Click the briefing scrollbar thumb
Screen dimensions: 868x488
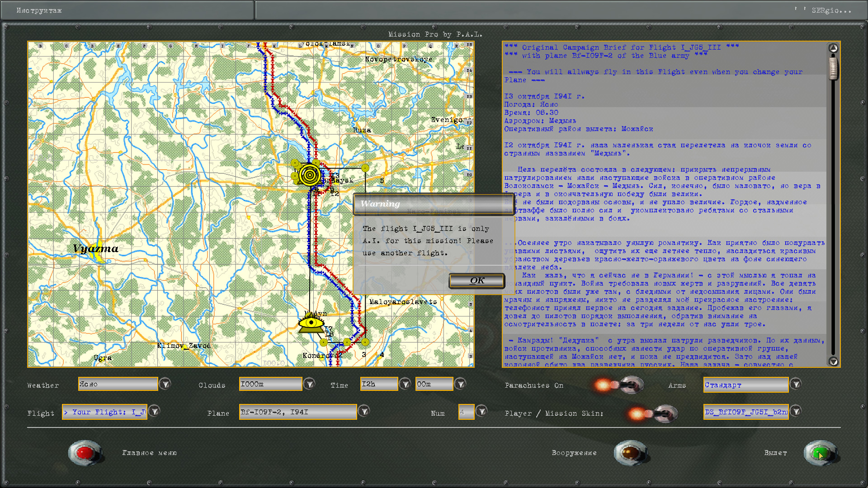tap(833, 68)
